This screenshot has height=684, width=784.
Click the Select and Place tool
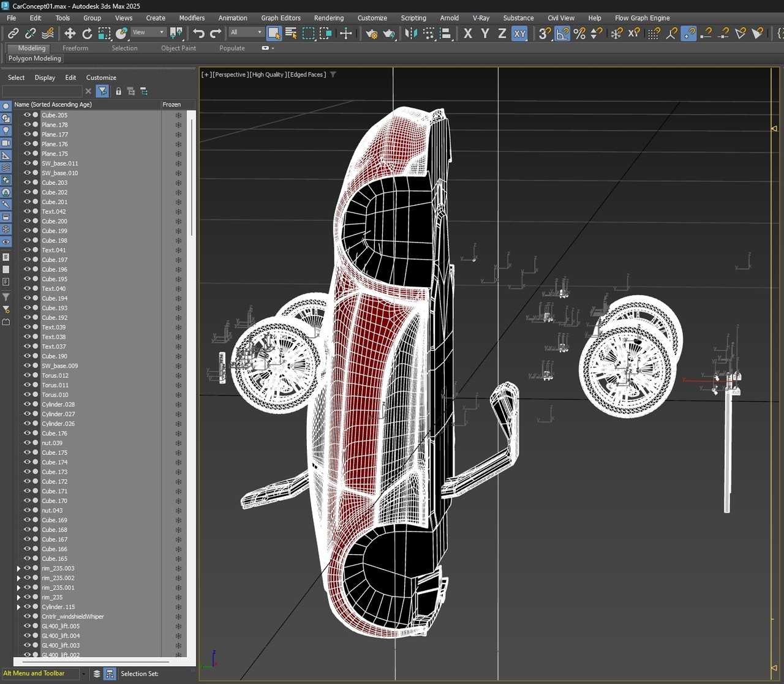[121, 33]
